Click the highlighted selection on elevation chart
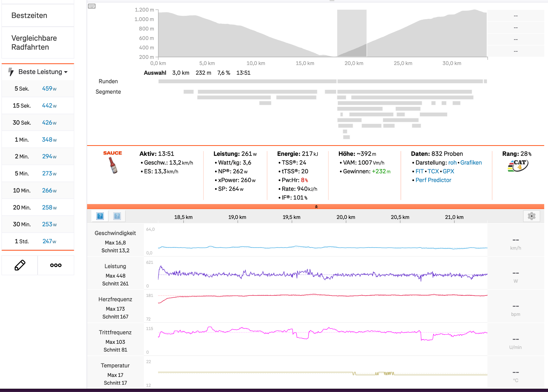Screen dimensions: 548x392 (x=352, y=33)
